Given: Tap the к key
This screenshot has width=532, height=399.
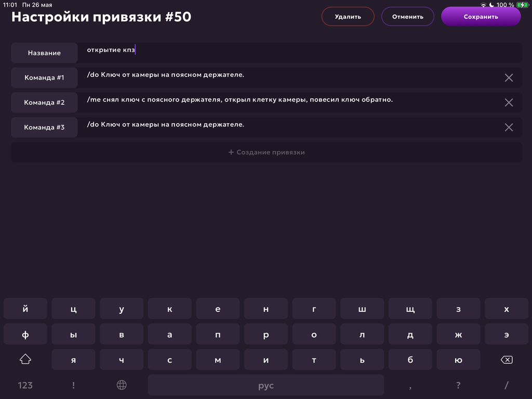Looking at the screenshot, I should pos(170,309).
